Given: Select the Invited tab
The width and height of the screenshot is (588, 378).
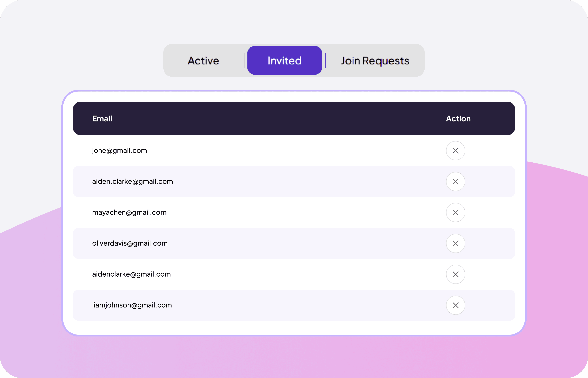Looking at the screenshot, I should [284, 61].
